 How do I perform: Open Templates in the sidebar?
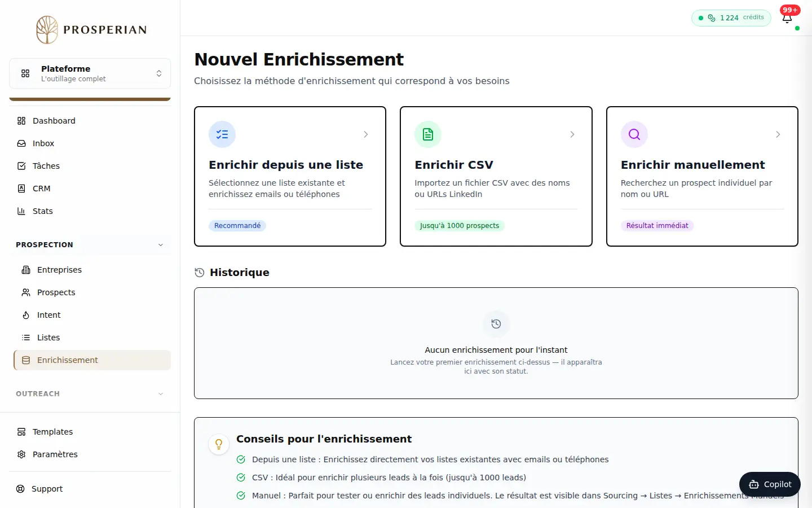click(x=90, y=432)
